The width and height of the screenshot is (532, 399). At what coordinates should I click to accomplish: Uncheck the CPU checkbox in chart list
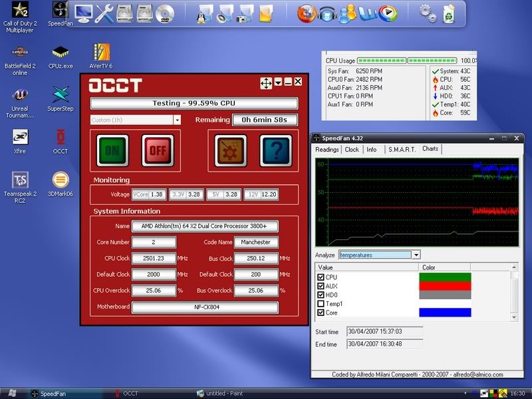click(321, 277)
